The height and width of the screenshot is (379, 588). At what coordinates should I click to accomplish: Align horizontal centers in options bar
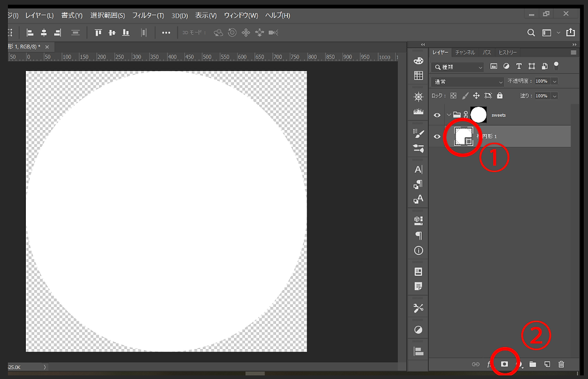pyautogui.click(x=44, y=33)
